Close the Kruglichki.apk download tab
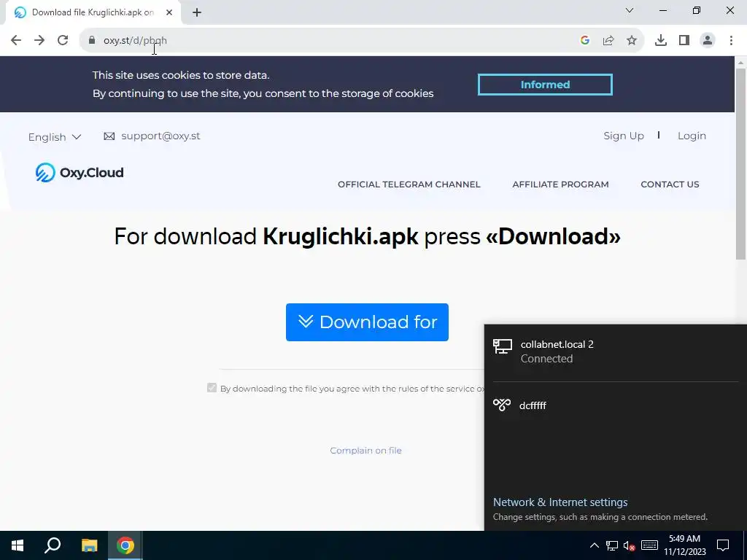747x560 pixels. (169, 13)
